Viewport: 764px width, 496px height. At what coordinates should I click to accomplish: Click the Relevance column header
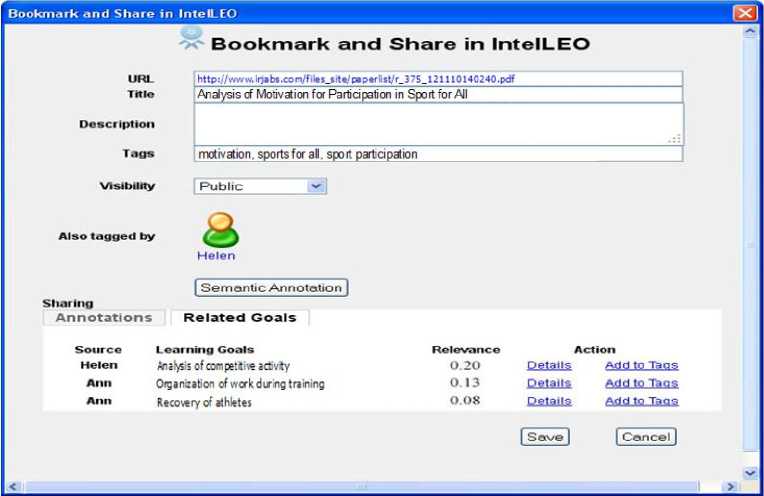coord(466,349)
